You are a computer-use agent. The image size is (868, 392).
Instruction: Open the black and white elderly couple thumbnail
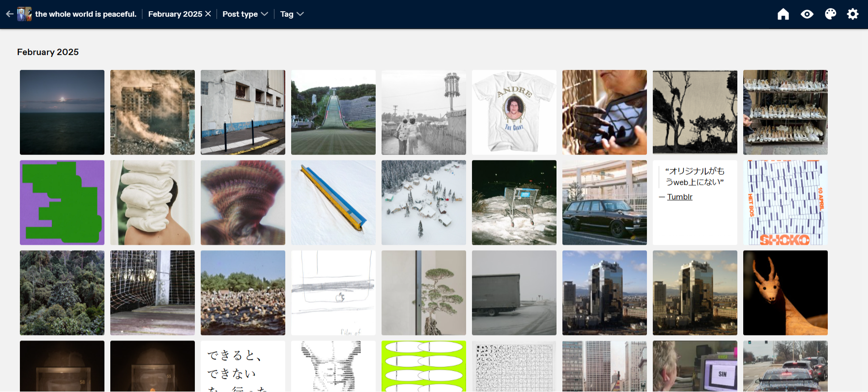tap(424, 112)
